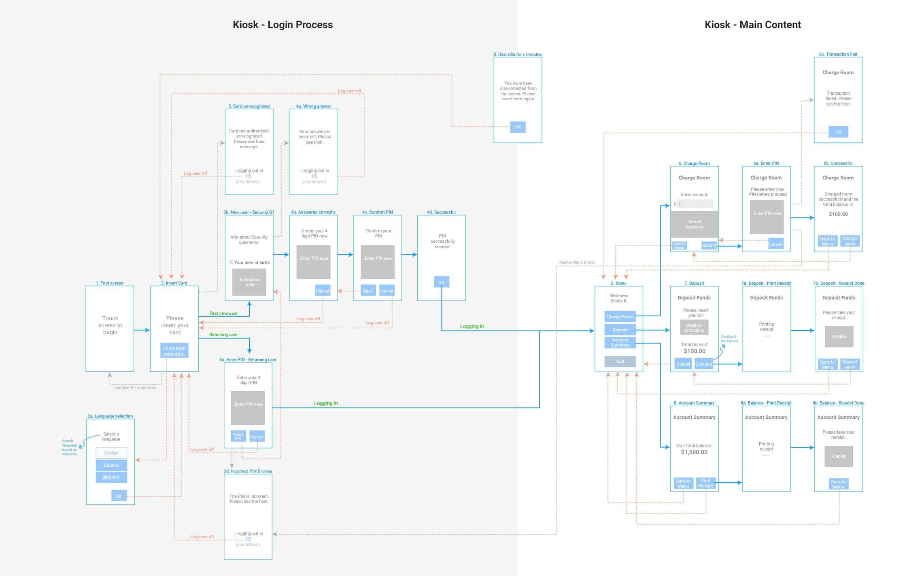Click Back to Menu on Deposit Receipt Done

(827, 364)
